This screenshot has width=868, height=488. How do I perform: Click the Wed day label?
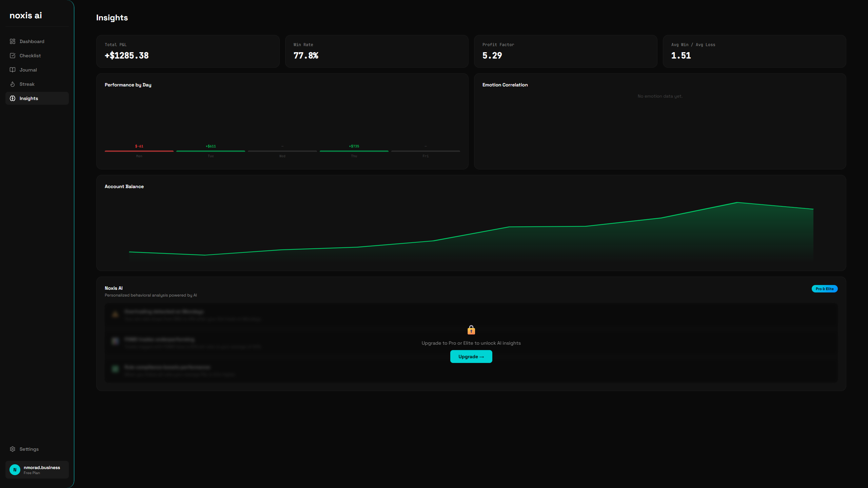click(282, 156)
